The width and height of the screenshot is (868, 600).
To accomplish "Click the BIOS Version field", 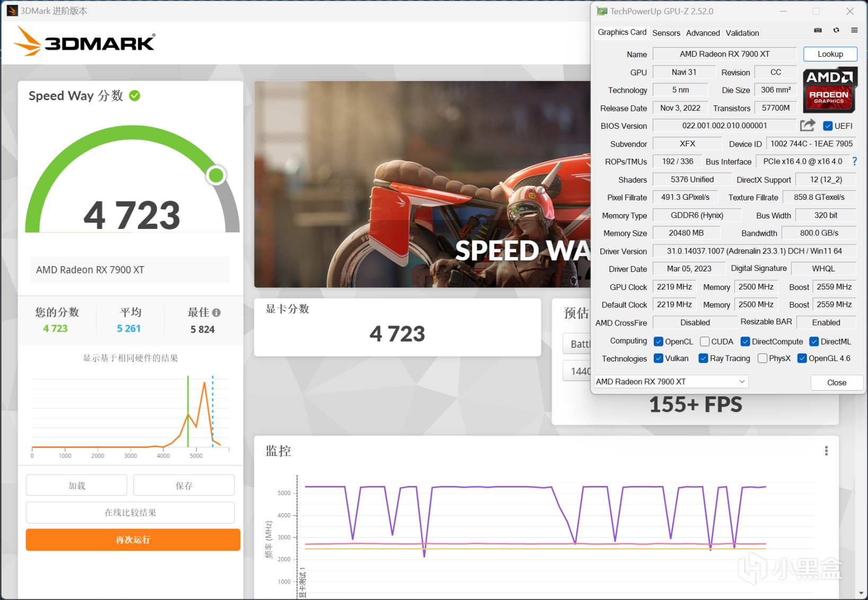I will point(724,126).
